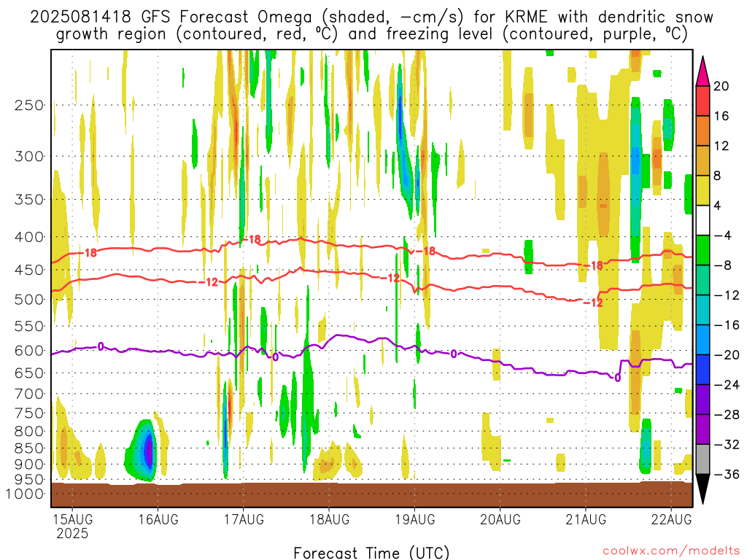Click the 500 pressure level label
This screenshot has height=560, width=747.
click(29, 300)
